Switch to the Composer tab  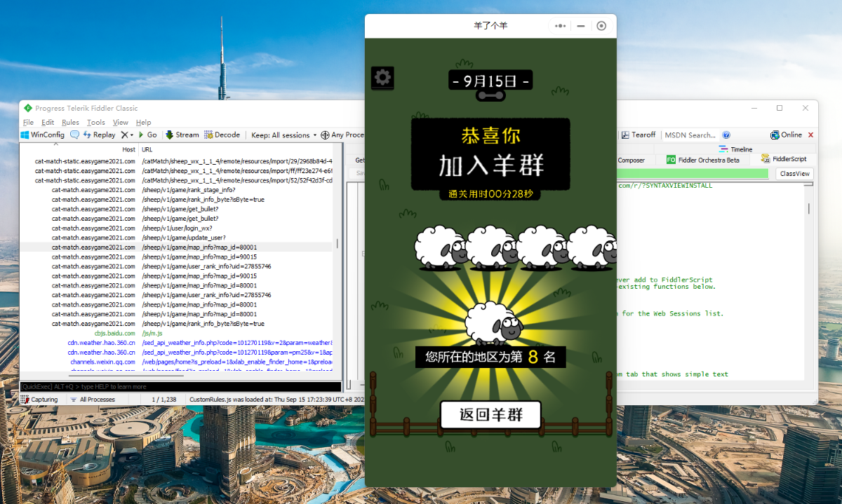coord(631,160)
